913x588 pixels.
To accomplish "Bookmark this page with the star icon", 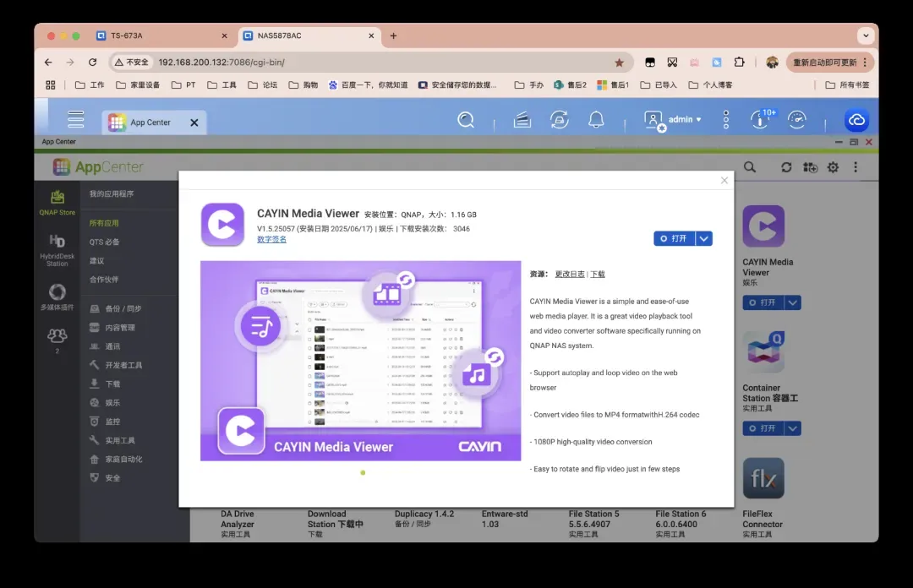I will coord(619,63).
